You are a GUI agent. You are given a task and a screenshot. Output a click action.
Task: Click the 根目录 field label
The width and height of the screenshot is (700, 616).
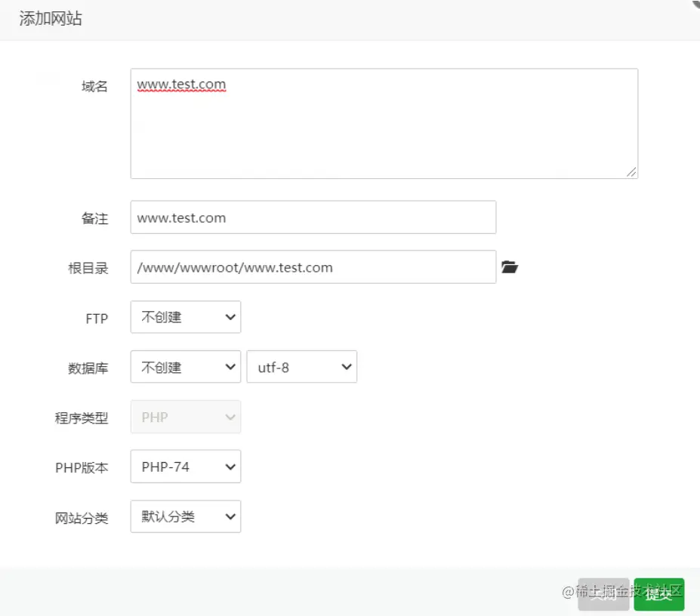click(88, 268)
